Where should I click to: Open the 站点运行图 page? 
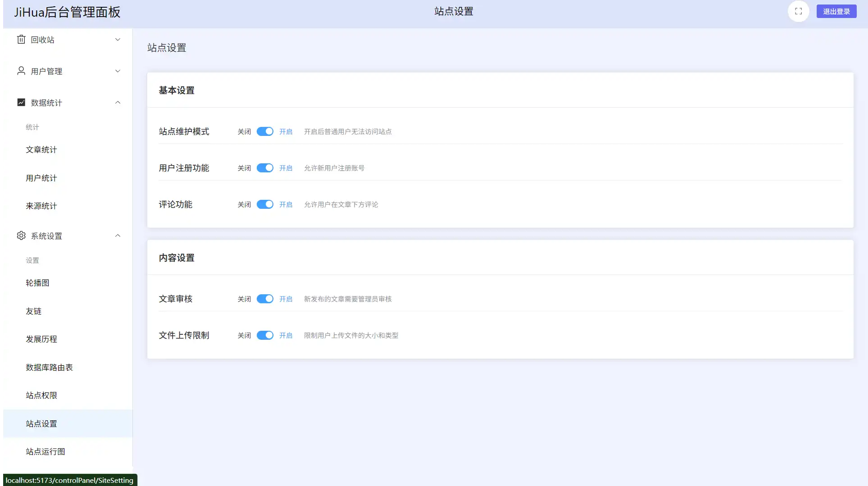pyautogui.click(x=45, y=451)
